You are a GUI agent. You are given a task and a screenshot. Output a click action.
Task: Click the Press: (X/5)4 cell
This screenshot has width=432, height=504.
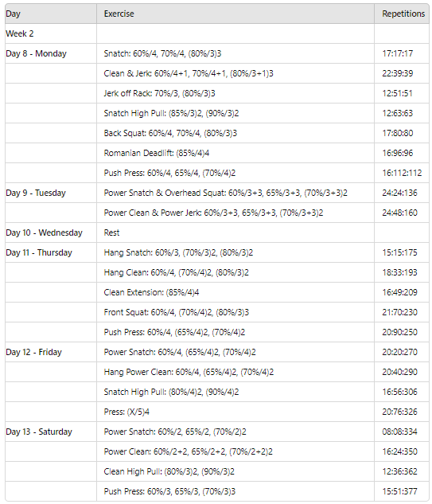235,412
